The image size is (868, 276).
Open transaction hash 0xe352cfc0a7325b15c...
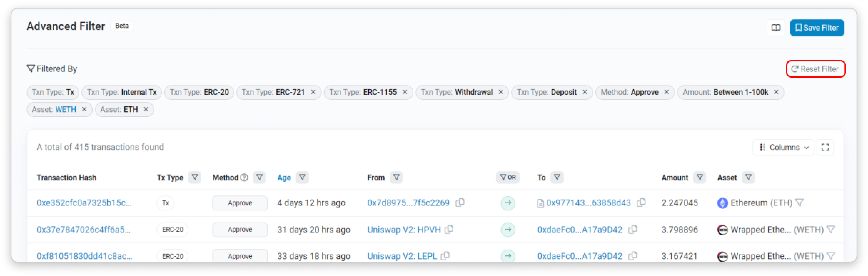pos(84,203)
